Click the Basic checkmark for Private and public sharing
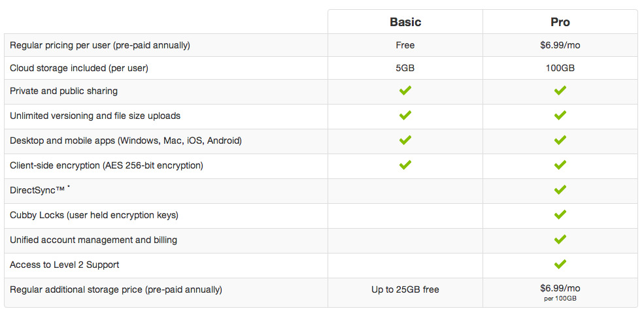 (x=405, y=91)
